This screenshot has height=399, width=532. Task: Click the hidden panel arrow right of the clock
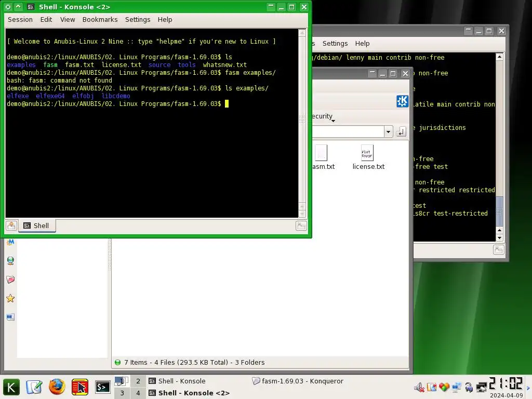click(x=528, y=388)
